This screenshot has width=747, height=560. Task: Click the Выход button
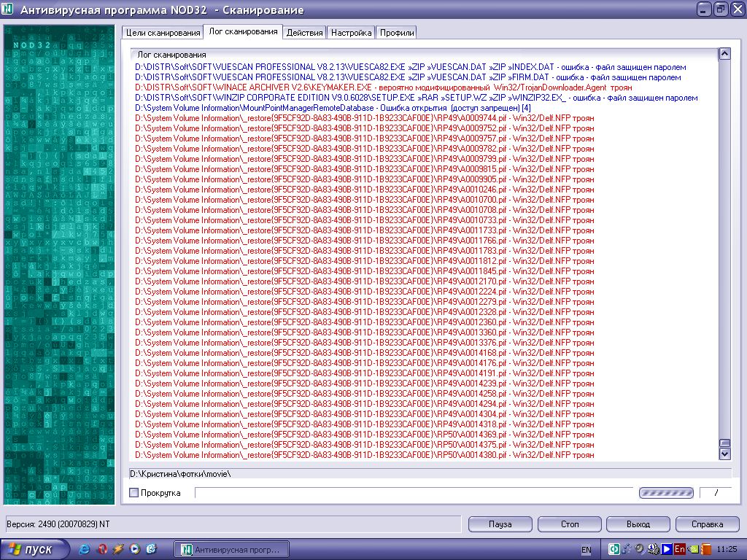tap(638, 524)
